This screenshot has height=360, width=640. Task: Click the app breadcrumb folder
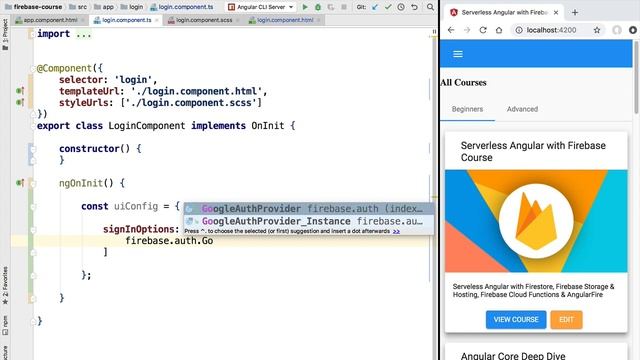point(104,7)
